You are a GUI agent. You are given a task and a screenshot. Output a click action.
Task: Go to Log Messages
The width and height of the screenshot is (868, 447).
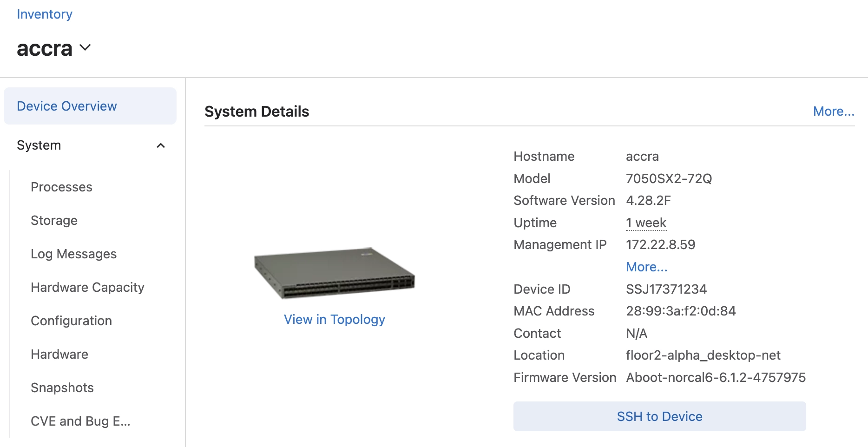pyautogui.click(x=73, y=254)
